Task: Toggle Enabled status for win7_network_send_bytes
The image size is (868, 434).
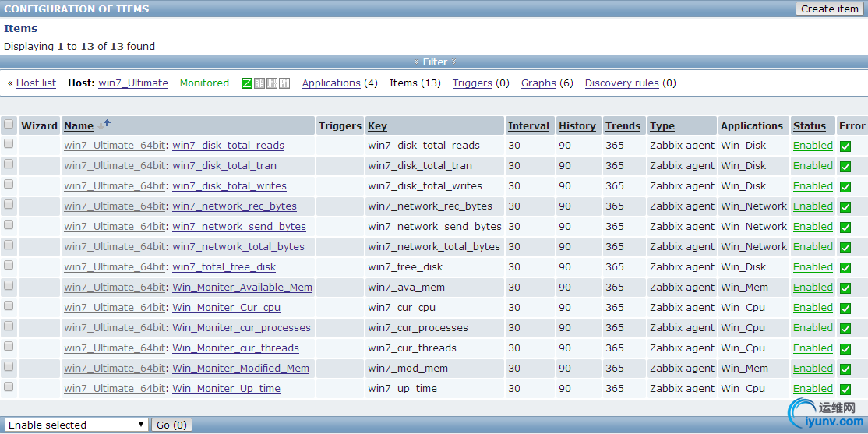Action: tap(813, 227)
